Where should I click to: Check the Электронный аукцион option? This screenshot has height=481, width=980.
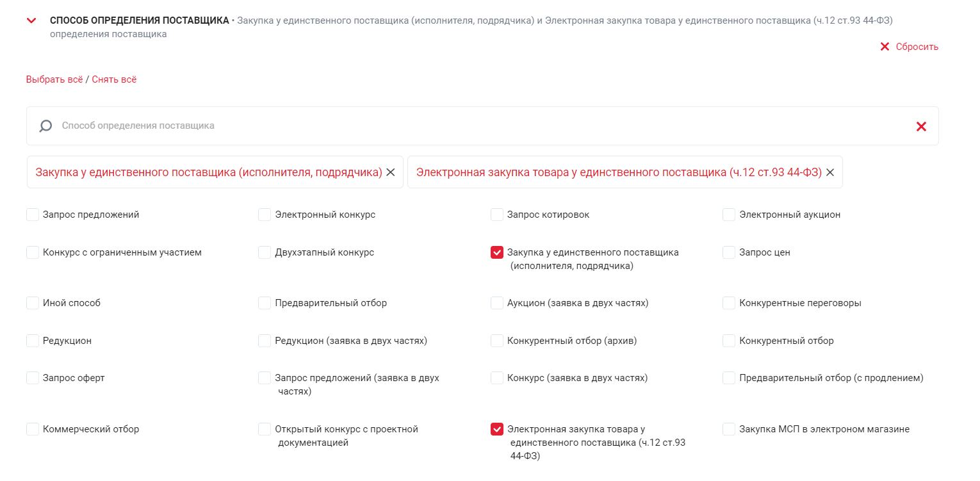point(729,215)
